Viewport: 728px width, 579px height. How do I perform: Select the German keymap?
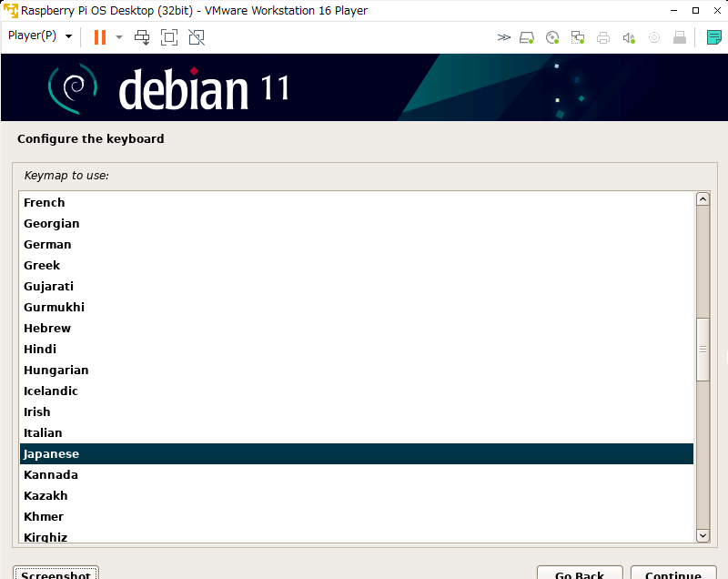pos(357,244)
